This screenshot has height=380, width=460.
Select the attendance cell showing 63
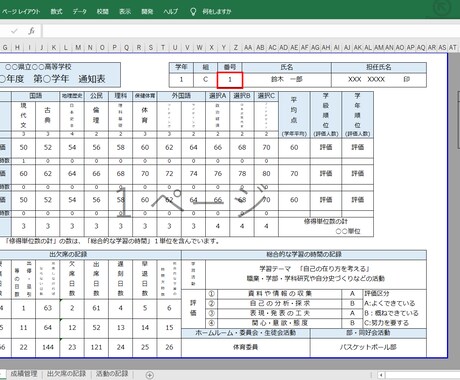pyautogui.click(x=48, y=308)
